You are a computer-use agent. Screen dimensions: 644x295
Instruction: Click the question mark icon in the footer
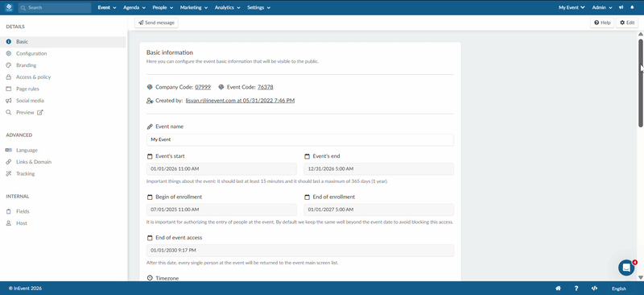[x=576, y=289]
